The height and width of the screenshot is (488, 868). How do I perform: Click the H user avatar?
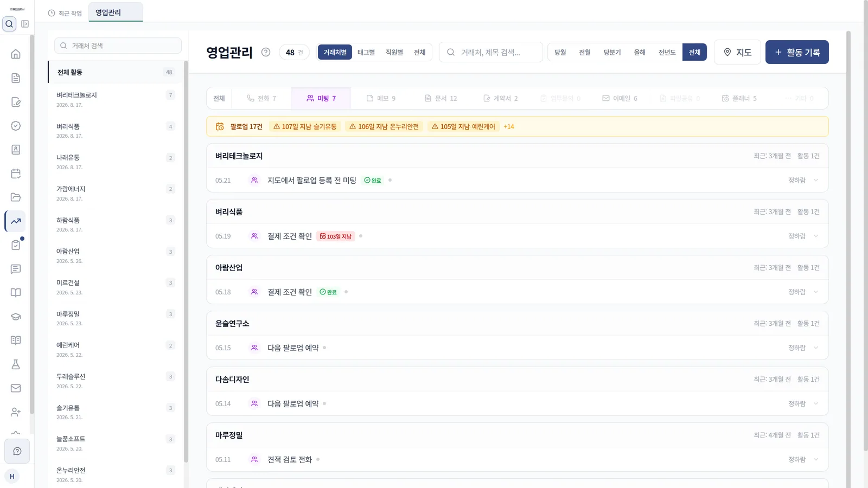[12, 476]
